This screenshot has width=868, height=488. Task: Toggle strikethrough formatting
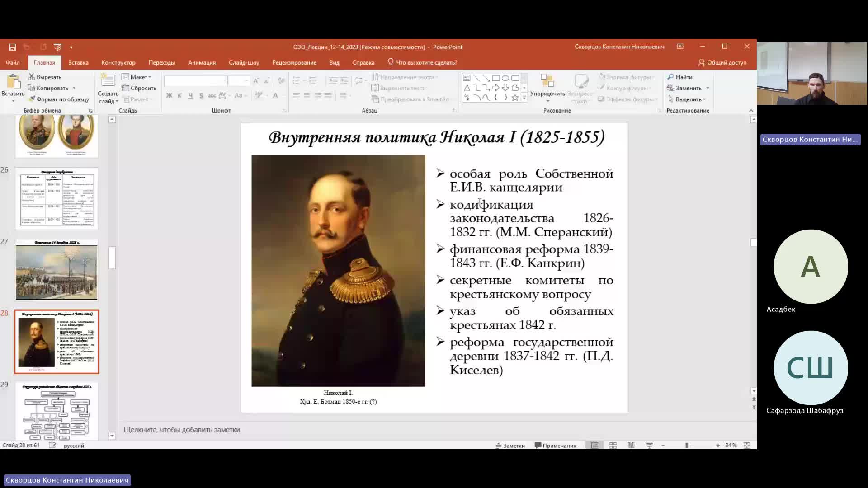click(212, 95)
